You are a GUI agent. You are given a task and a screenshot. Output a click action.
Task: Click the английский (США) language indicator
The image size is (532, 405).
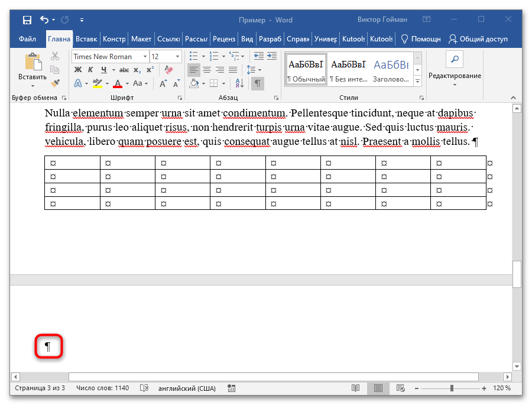187,388
